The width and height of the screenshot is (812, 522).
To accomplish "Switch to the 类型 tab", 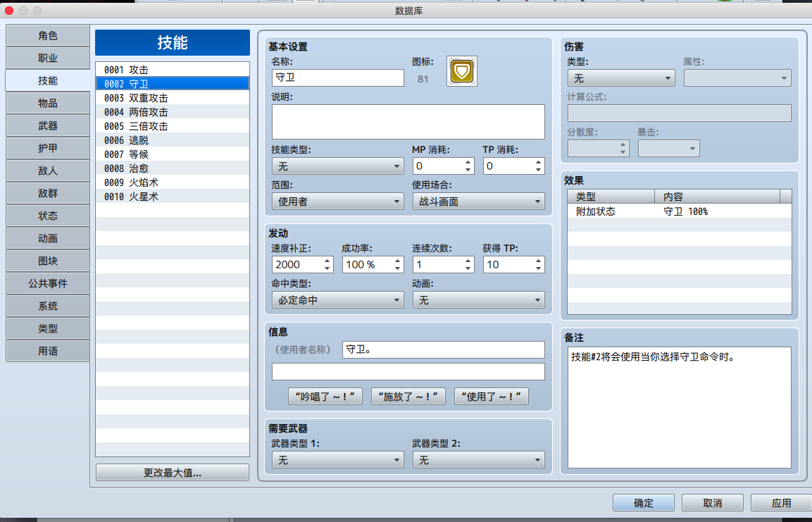I will tap(48, 328).
